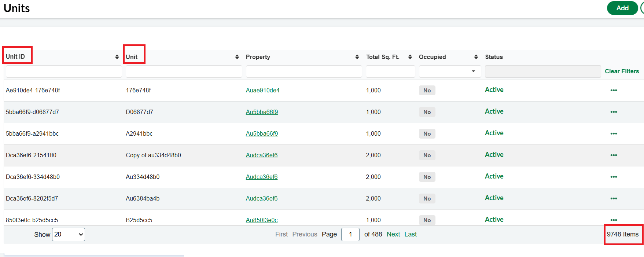This screenshot has width=644, height=257.
Task: Click the No badge in 176e748f row
Action: tap(427, 91)
